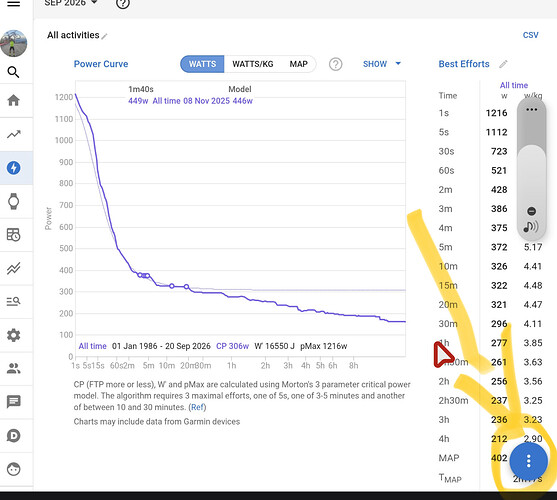
Task: Open the Ref link in description
Action: tap(198, 407)
